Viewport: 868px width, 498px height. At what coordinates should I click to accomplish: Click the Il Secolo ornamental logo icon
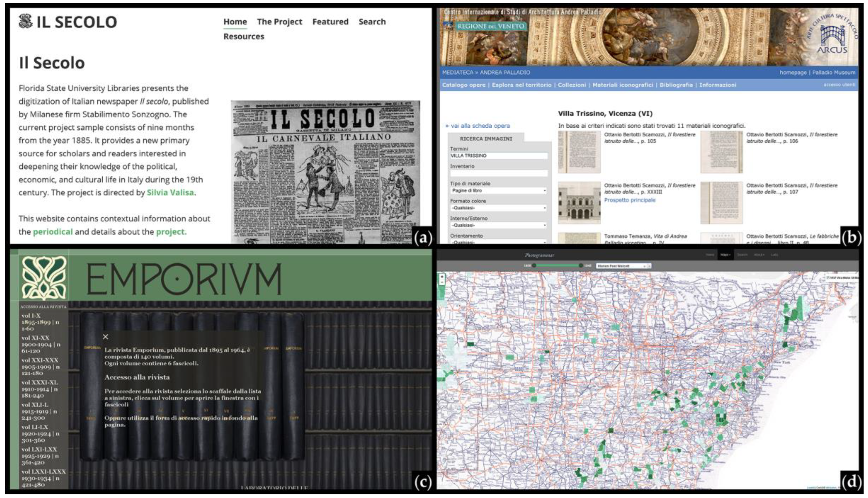(25, 21)
